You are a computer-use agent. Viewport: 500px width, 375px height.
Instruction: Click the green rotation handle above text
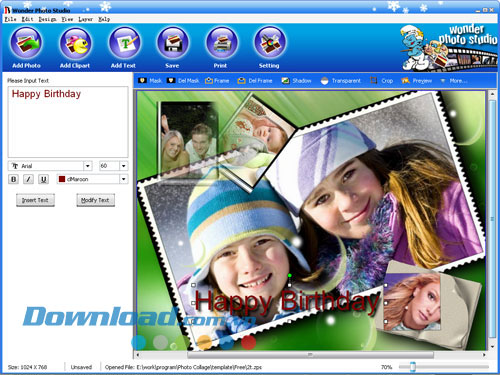click(290, 275)
